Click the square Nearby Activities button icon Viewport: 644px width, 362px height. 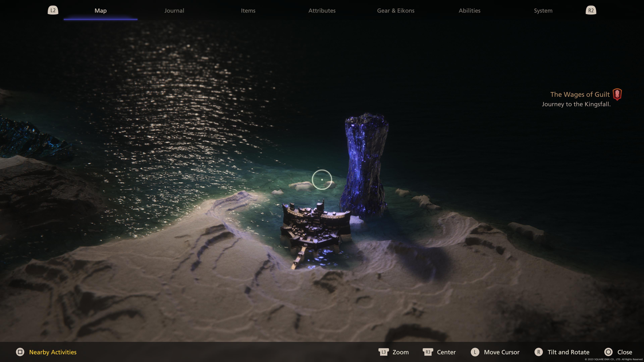pyautogui.click(x=20, y=352)
